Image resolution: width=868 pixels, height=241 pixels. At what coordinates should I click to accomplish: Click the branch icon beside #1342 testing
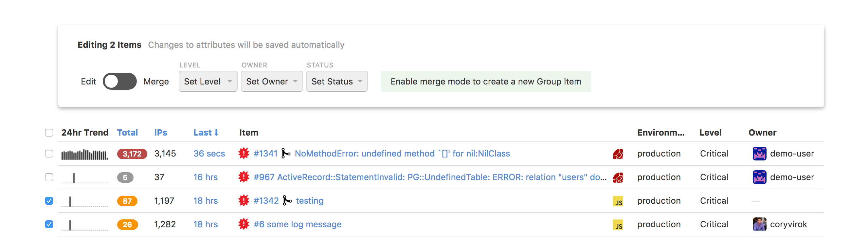point(287,200)
